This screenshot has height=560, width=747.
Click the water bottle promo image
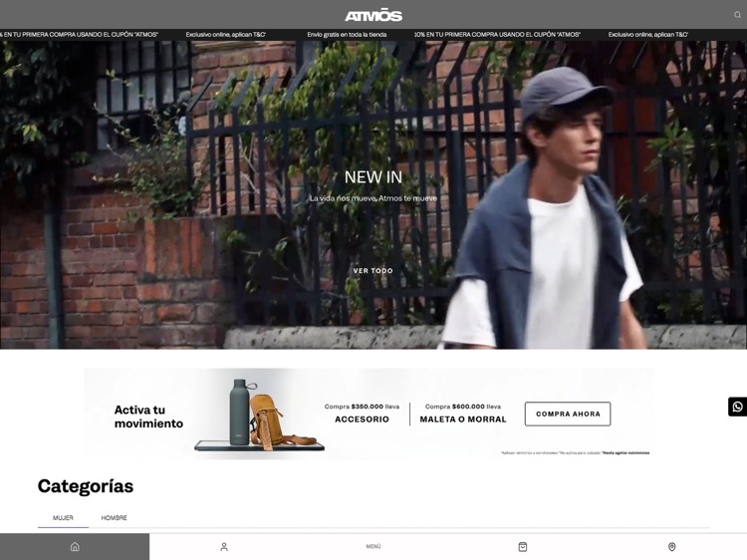point(240,413)
